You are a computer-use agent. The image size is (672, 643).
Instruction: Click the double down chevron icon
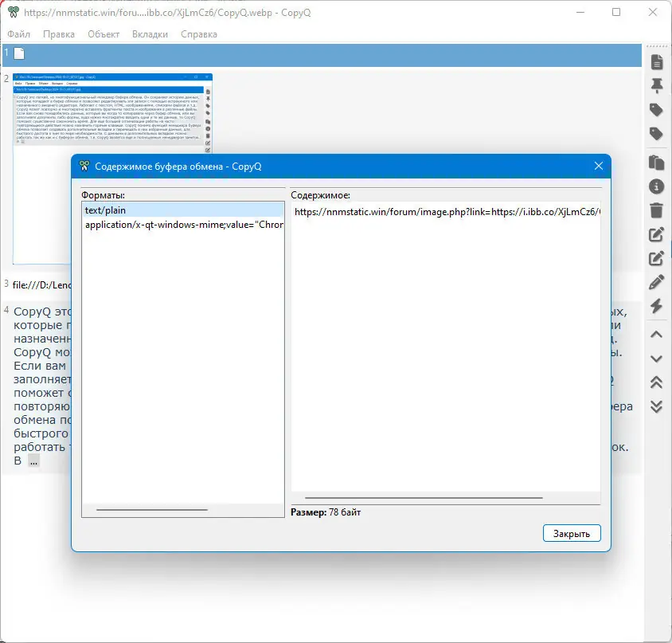click(x=657, y=406)
